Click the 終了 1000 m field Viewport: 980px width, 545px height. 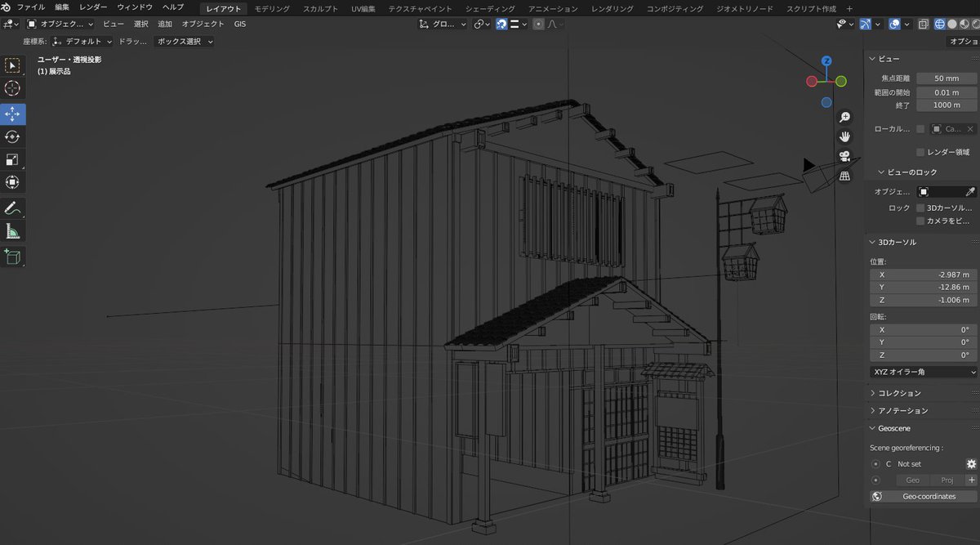click(x=947, y=105)
